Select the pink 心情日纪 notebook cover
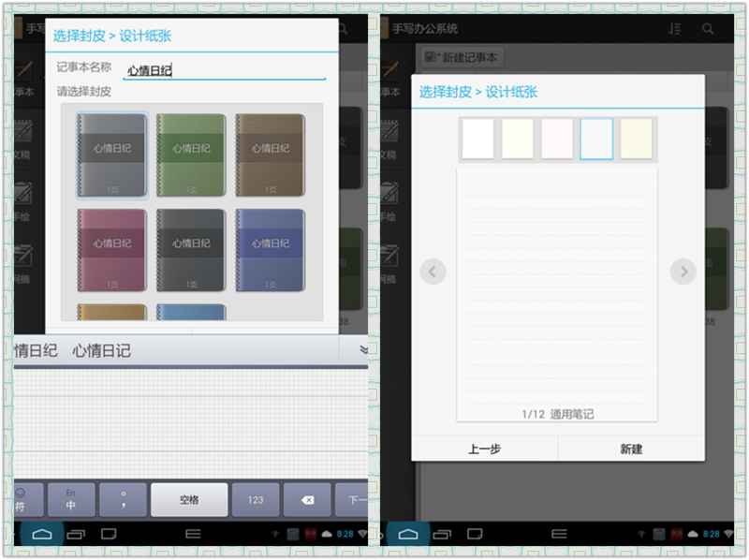749x560 pixels. pyautogui.click(x=111, y=250)
